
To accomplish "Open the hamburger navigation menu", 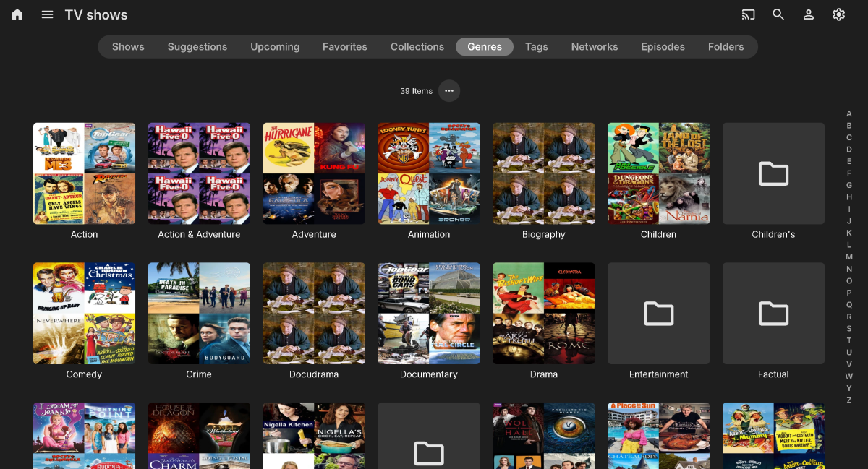I will (x=47, y=14).
